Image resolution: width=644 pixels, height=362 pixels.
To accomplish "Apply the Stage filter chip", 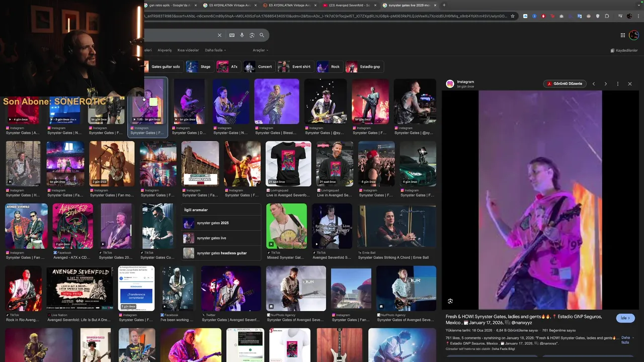I will (x=200, y=67).
